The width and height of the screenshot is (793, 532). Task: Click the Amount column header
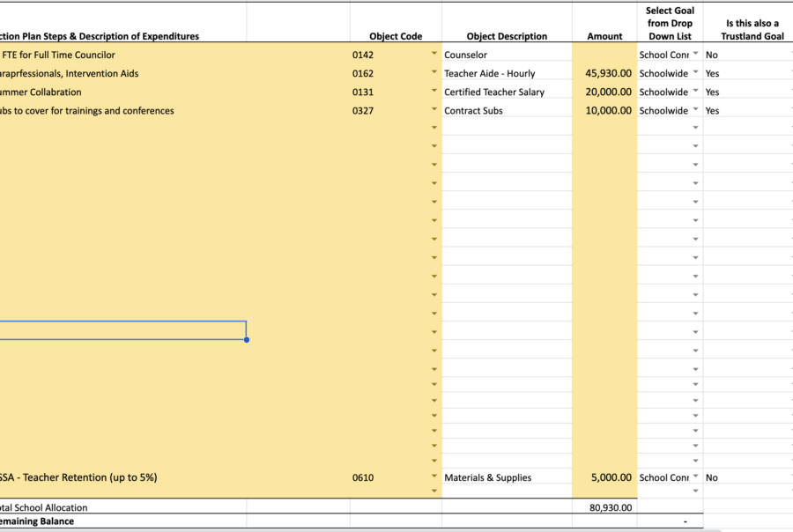pos(604,36)
